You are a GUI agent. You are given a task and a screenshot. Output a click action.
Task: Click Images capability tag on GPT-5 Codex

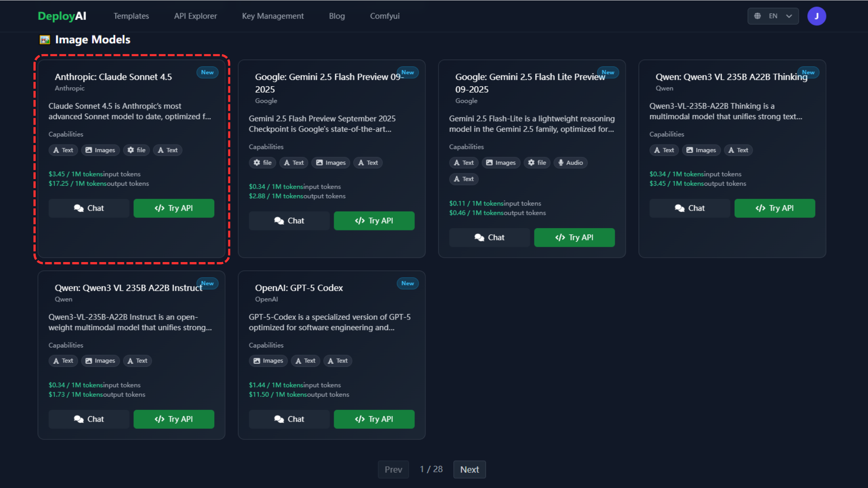click(x=268, y=361)
